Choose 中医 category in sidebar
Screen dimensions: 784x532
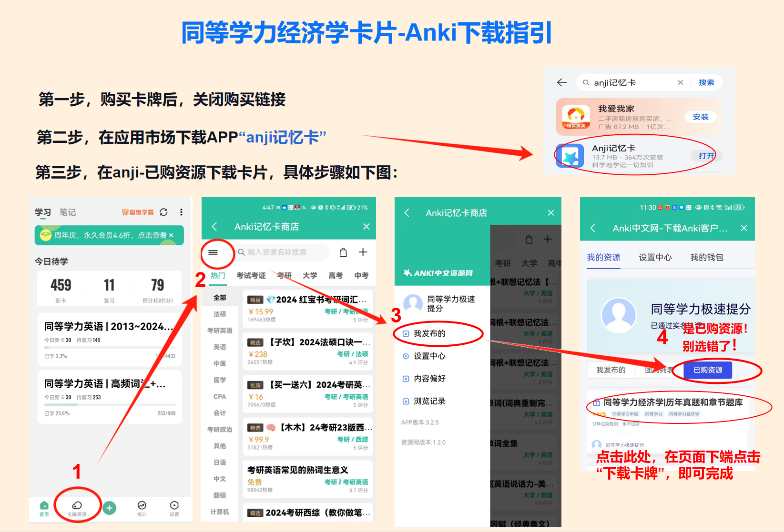220,363
